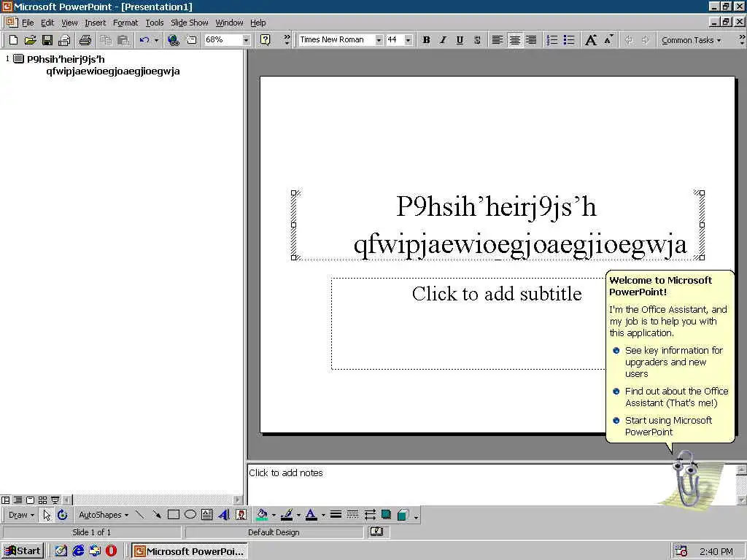
Task: Align text to the right
Action: click(531, 40)
